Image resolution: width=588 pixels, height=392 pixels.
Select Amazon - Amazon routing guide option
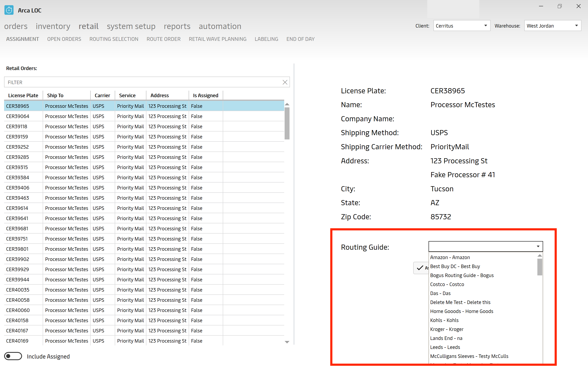[450, 257]
